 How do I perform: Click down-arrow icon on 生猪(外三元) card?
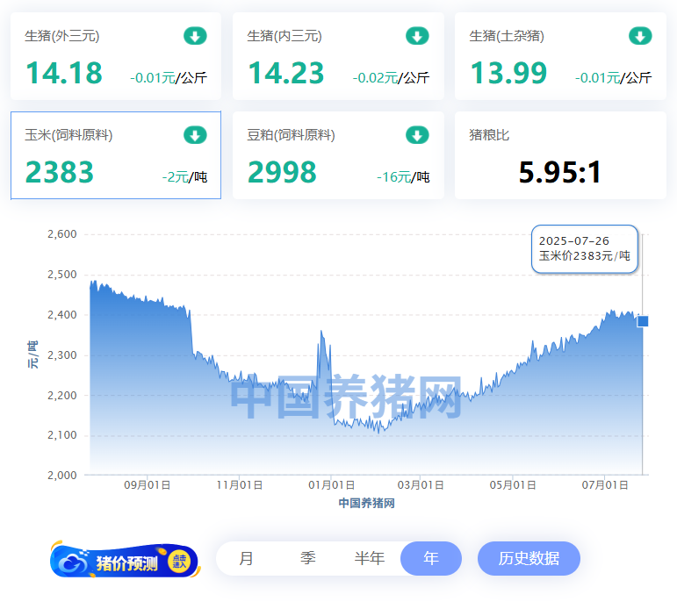[x=195, y=36]
